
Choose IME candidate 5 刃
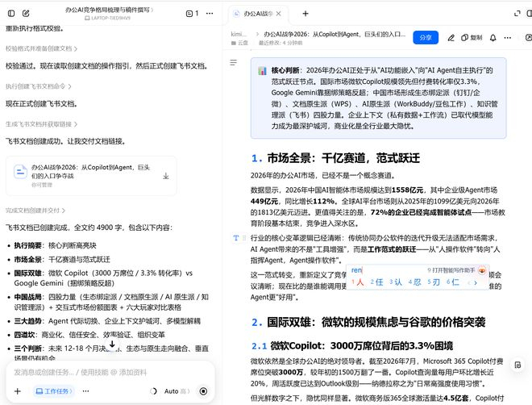434,282
